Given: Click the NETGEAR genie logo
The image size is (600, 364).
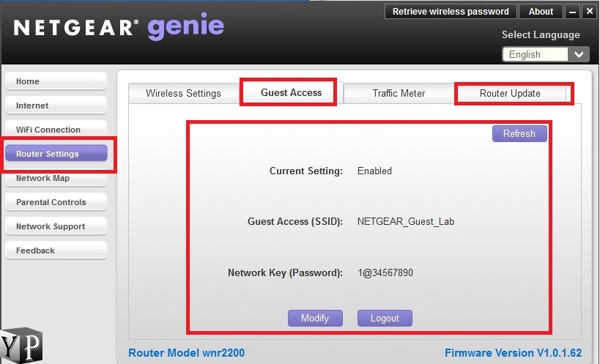Looking at the screenshot, I should [x=119, y=27].
